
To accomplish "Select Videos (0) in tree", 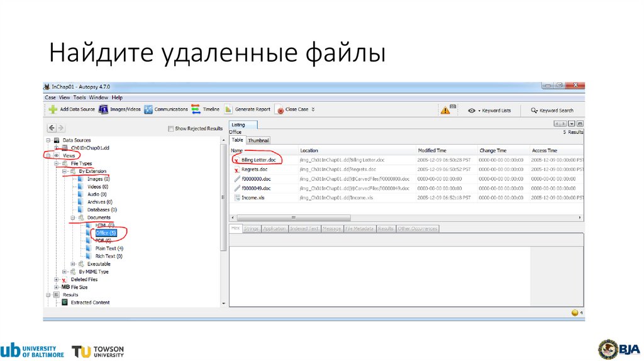I will pyautogui.click(x=97, y=186).
